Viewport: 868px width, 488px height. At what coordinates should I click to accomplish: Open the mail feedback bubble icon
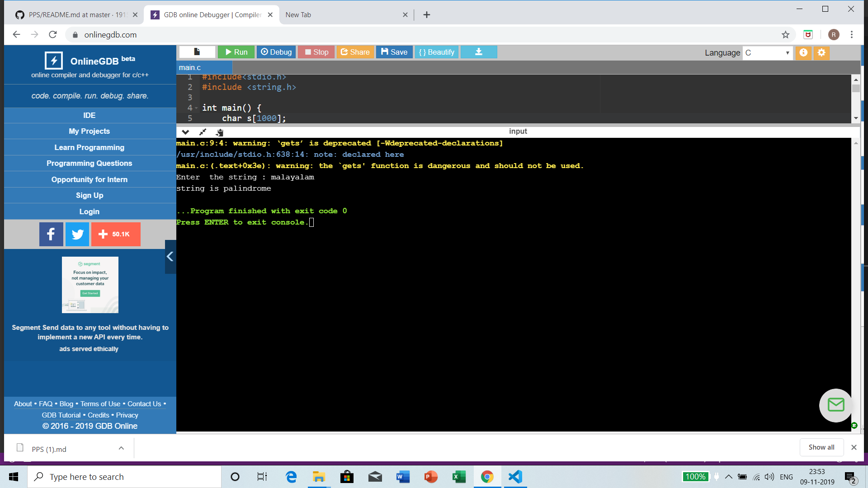pos(835,405)
